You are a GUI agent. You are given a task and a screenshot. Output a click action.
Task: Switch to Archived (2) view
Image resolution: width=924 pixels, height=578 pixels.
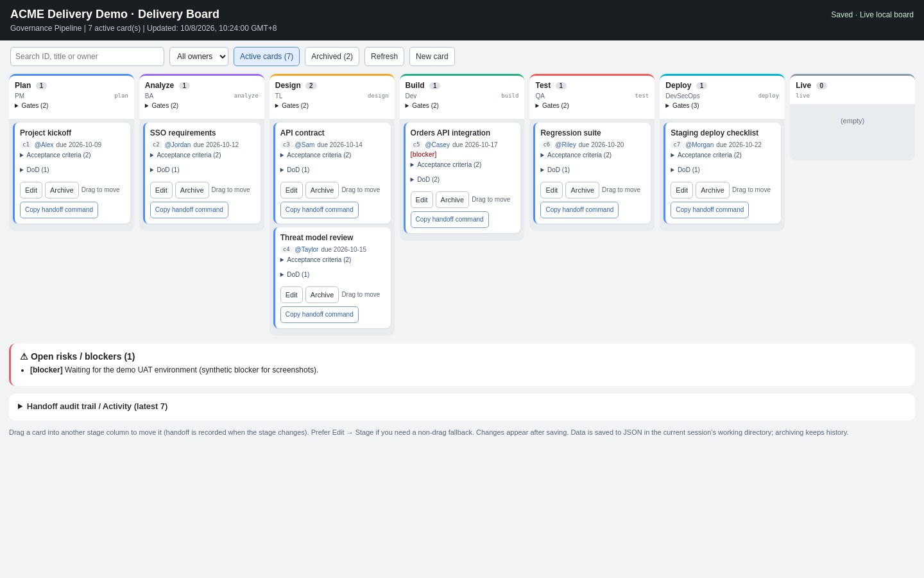tap(332, 57)
